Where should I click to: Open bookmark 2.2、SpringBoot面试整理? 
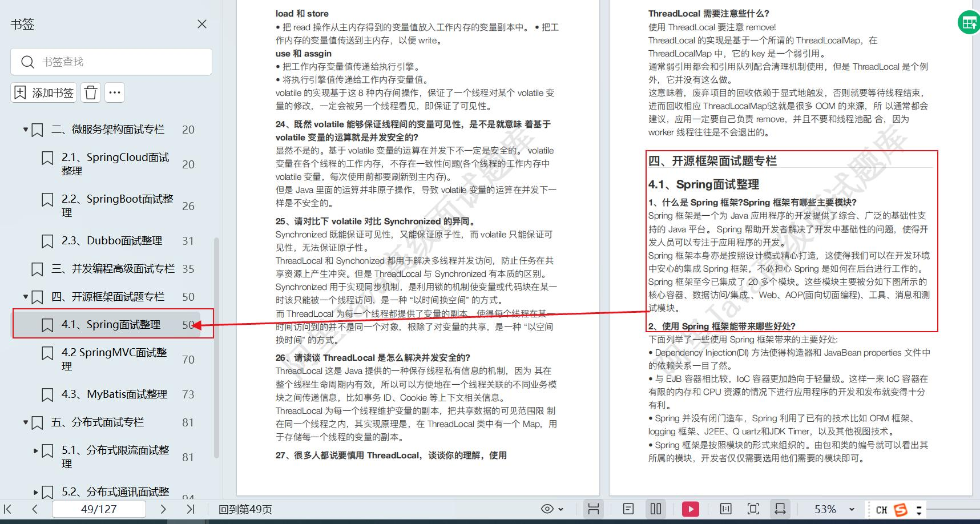coord(117,205)
